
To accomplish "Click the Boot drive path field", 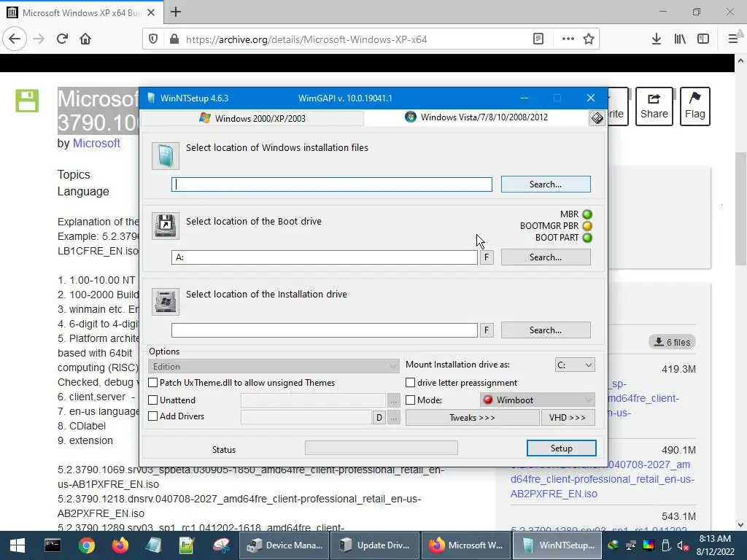I will pyautogui.click(x=325, y=257).
